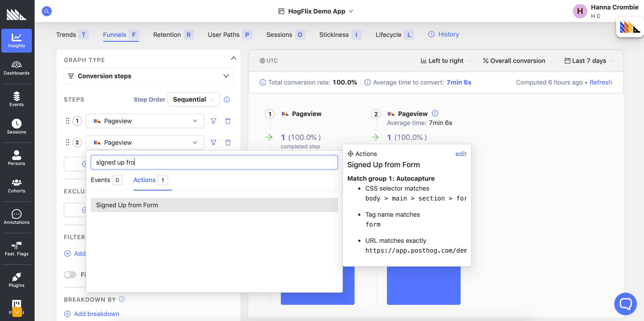644x321 pixels.
Task: Open the support chat bubble
Action: pyautogui.click(x=625, y=304)
